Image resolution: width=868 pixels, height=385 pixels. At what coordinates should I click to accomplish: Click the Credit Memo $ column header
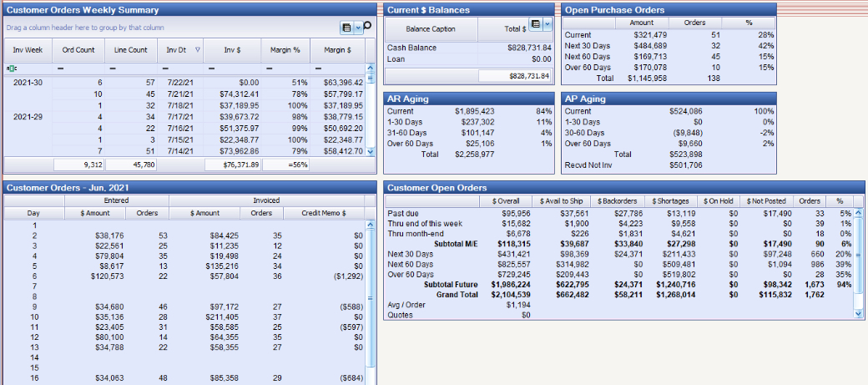coord(323,213)
